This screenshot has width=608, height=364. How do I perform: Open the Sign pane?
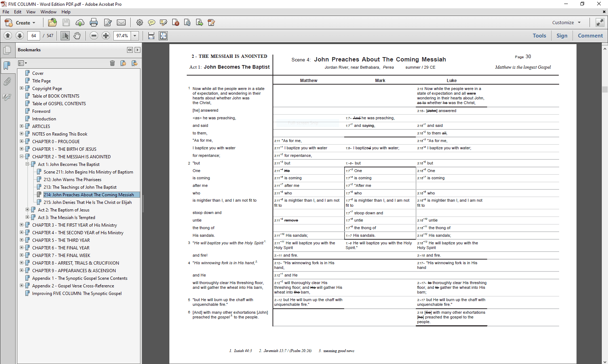coord(562,35)
